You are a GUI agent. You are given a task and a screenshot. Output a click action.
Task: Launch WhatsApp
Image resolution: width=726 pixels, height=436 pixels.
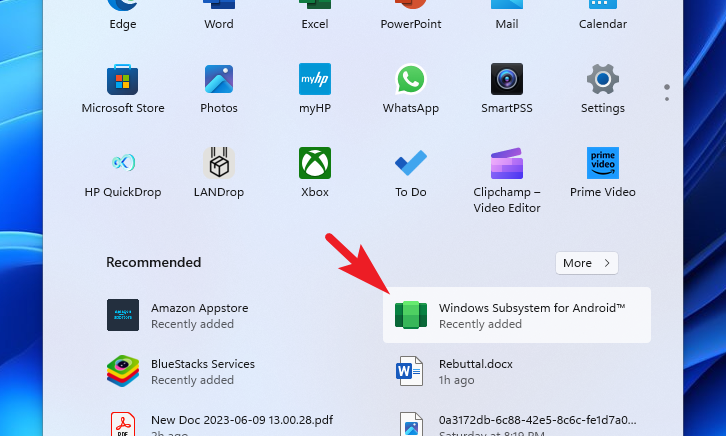coord(411,89)
